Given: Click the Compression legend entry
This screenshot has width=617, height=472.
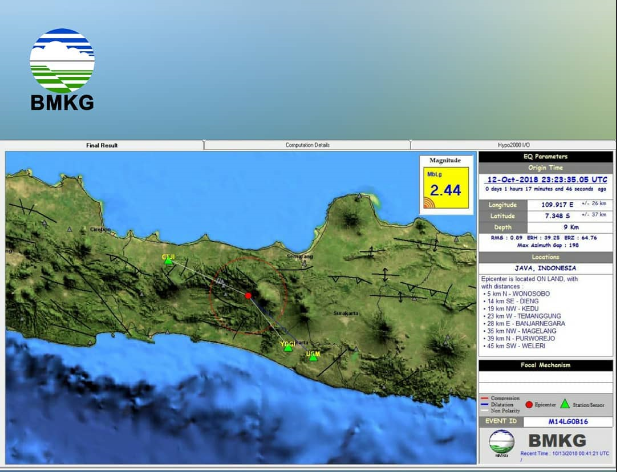Looking at the screenshot, I should point(501,398).
